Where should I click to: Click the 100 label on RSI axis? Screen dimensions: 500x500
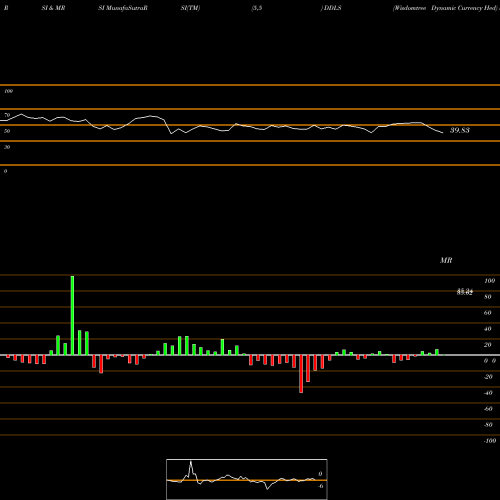click(x=9, y=91)
